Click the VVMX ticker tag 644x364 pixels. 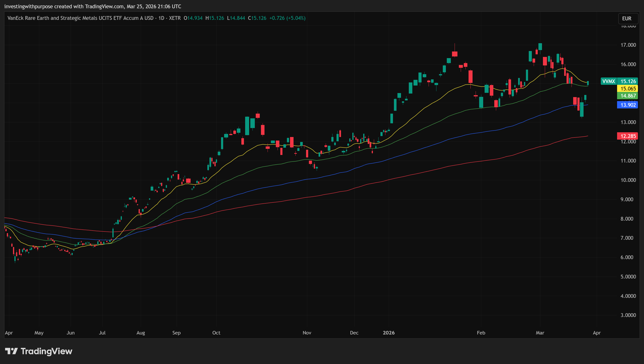609,81
